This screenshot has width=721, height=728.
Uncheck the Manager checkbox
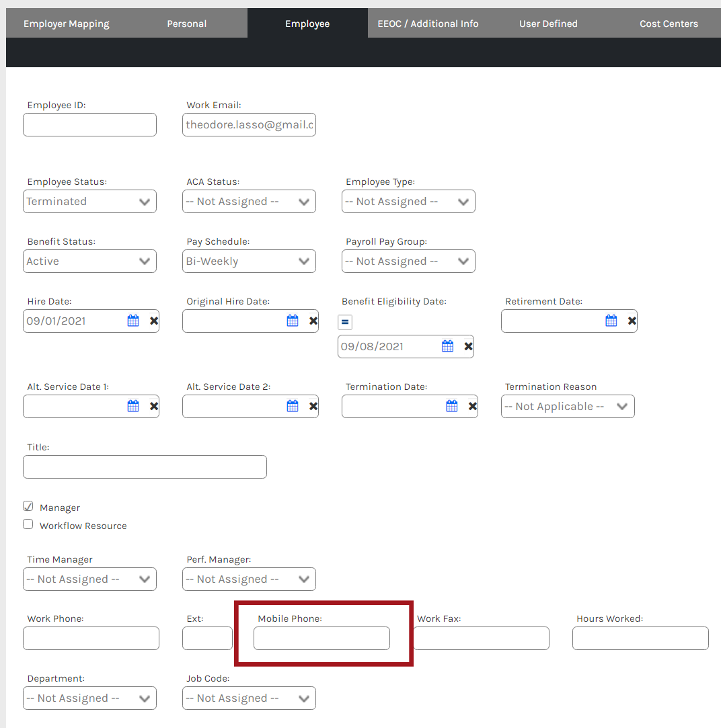28,507
